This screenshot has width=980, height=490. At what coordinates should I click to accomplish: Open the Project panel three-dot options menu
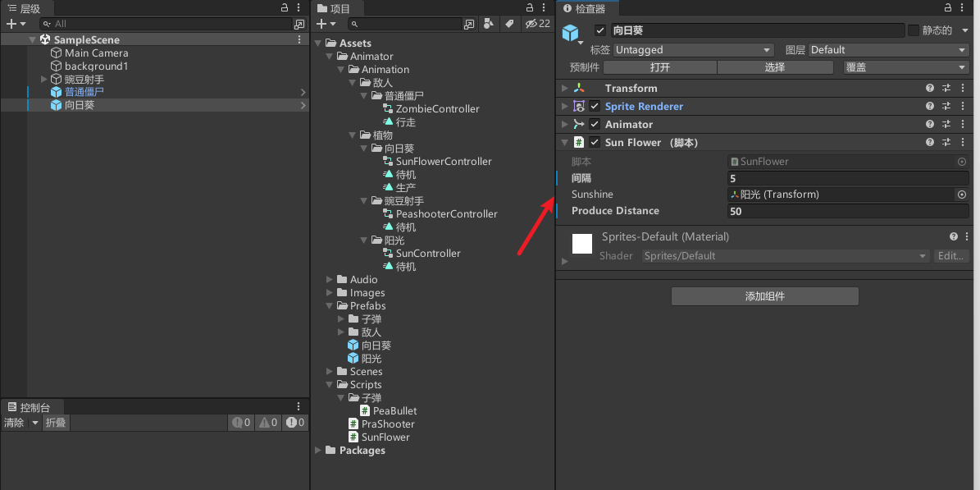pos(544,7)
